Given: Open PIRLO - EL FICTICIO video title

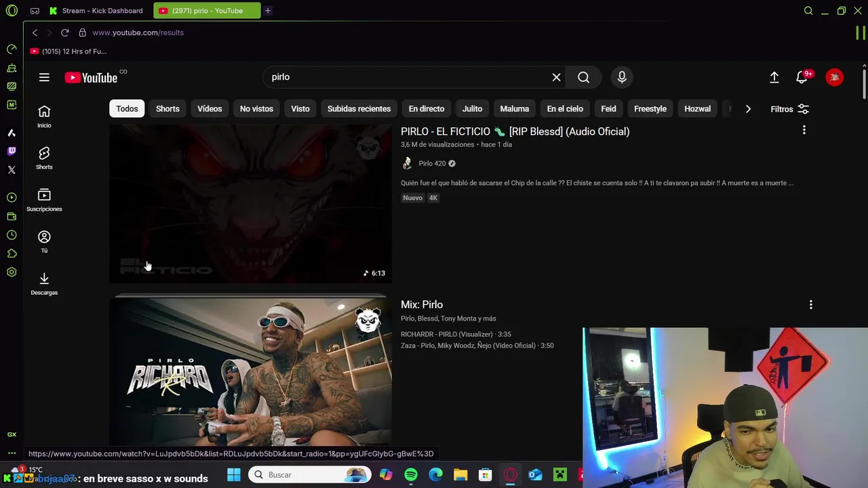Looking at the screenshot, I should pyautogui.click(x=515, y=131).
